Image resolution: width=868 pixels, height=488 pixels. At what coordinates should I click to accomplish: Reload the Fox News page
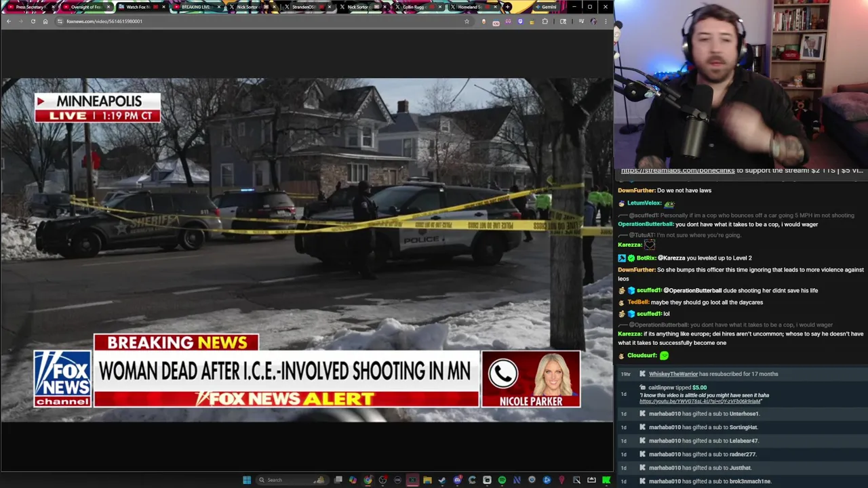pos(33,21)
